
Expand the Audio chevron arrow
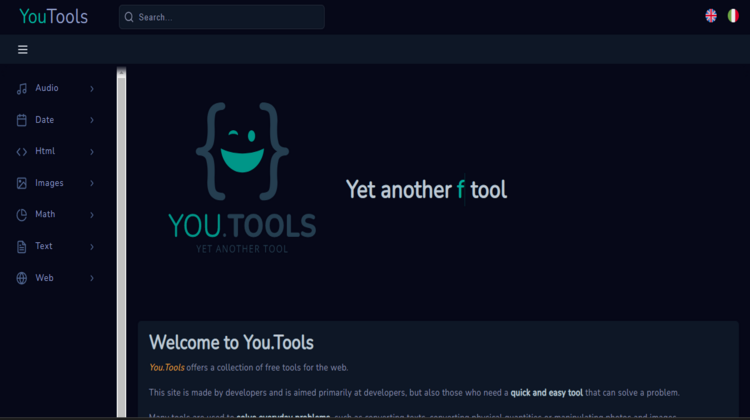coord(92,88)
